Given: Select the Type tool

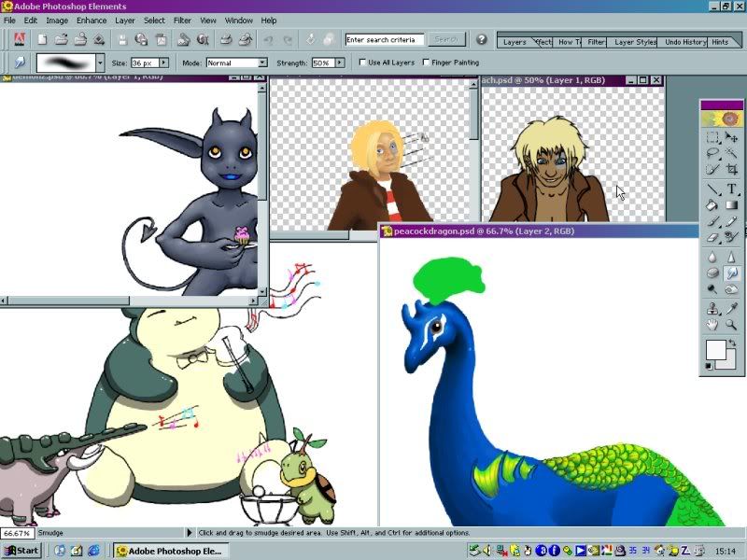Looking at the screenshot, I should click(731, 189).
